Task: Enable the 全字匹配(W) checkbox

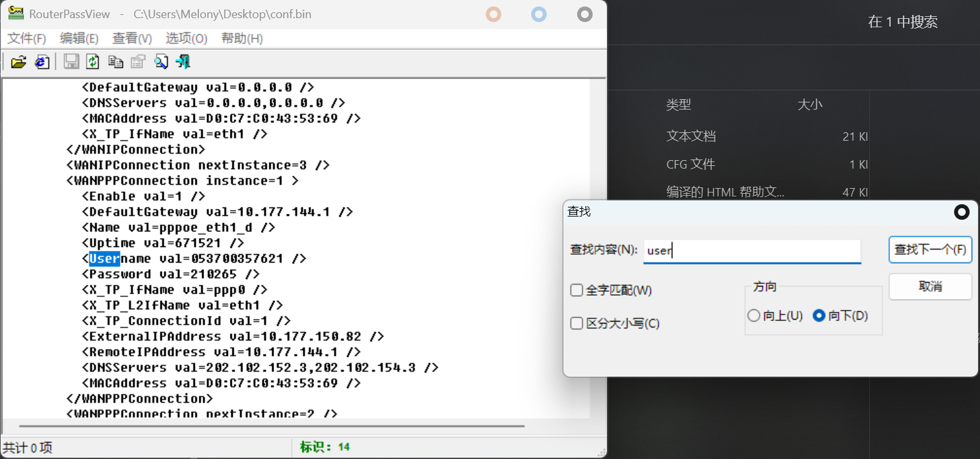Action: click(576, 290)
